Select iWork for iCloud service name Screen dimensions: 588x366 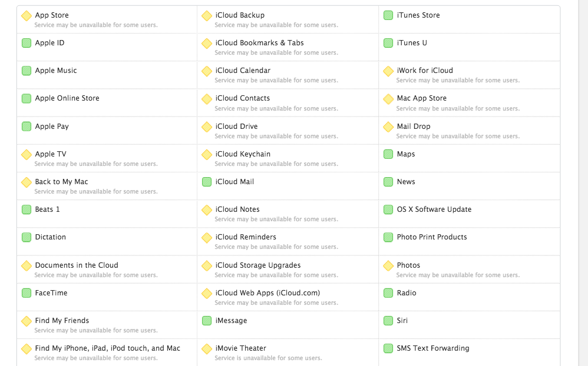[x=425, y=71]
